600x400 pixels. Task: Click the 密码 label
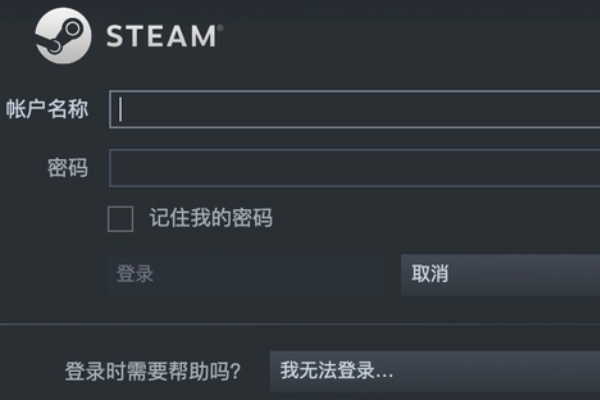pyautogui.click(x=67, y=168)
